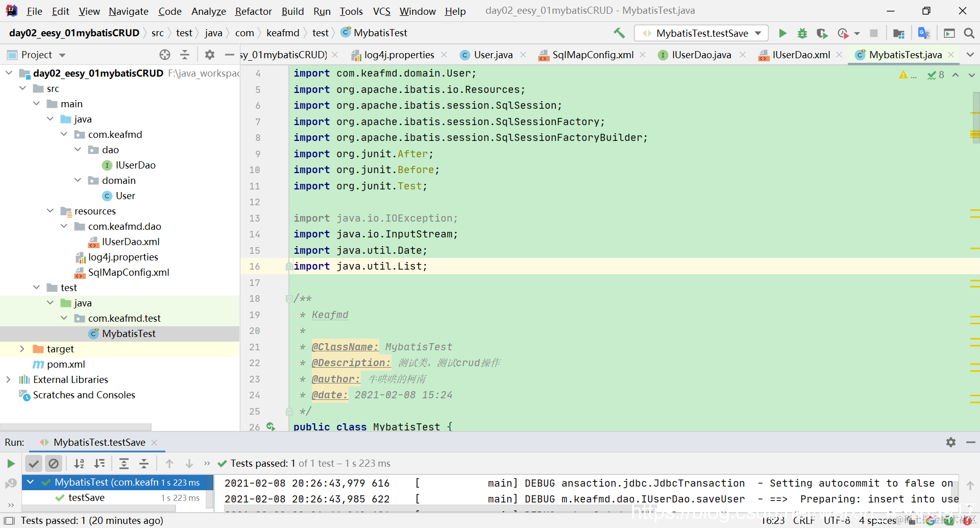Click the window-frame icon left of the search magnifier

[949, 33]
